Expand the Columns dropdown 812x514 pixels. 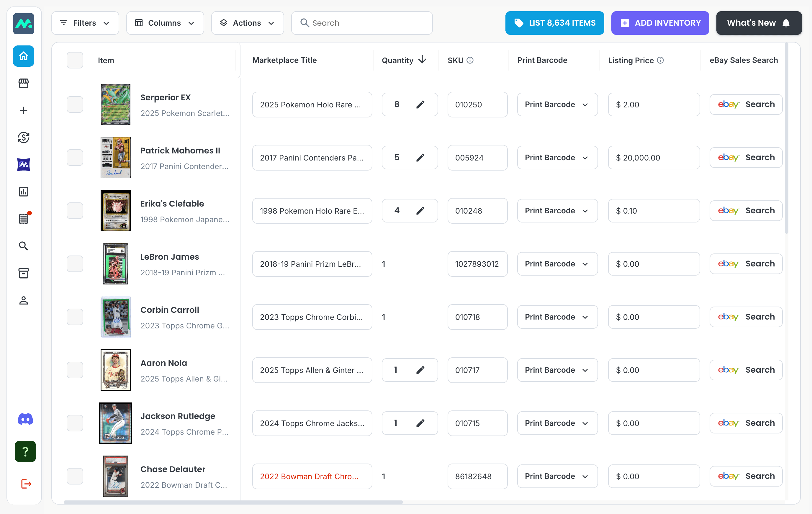coord(165,23)
